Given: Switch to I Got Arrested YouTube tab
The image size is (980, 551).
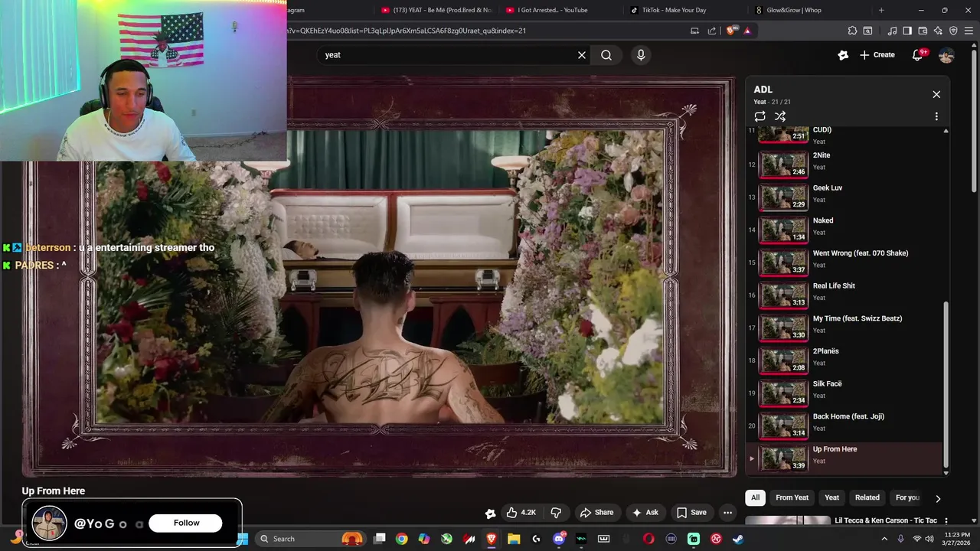Looking at the screenshot, I should pyautogui.click(x=561, y=10).
